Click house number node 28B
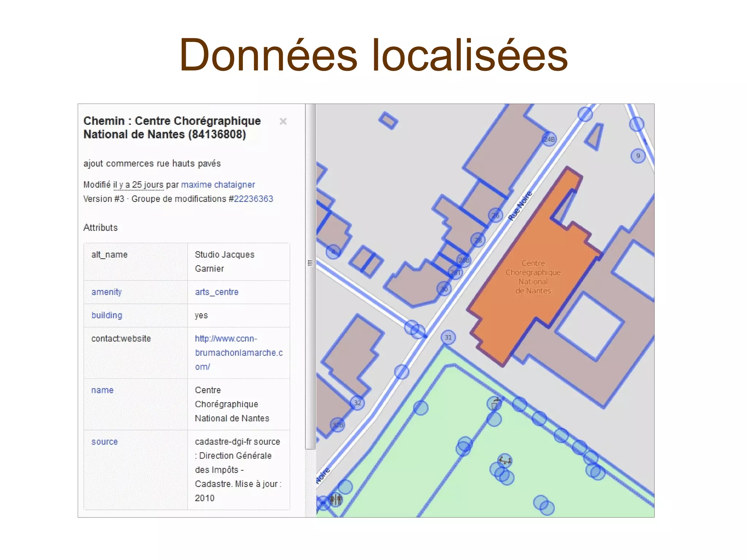 click(464, 260)
